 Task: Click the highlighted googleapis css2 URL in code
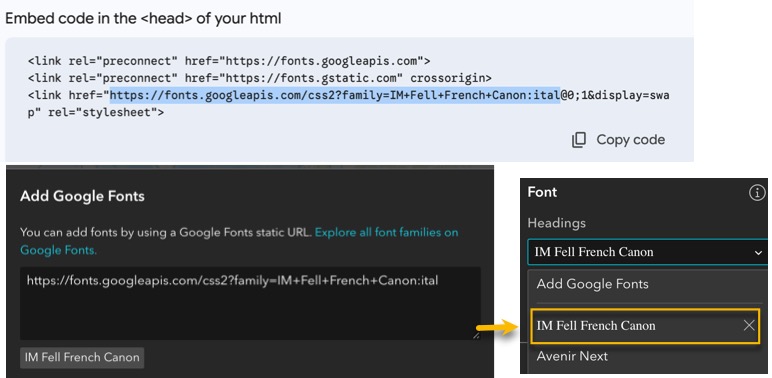point(335,95)
